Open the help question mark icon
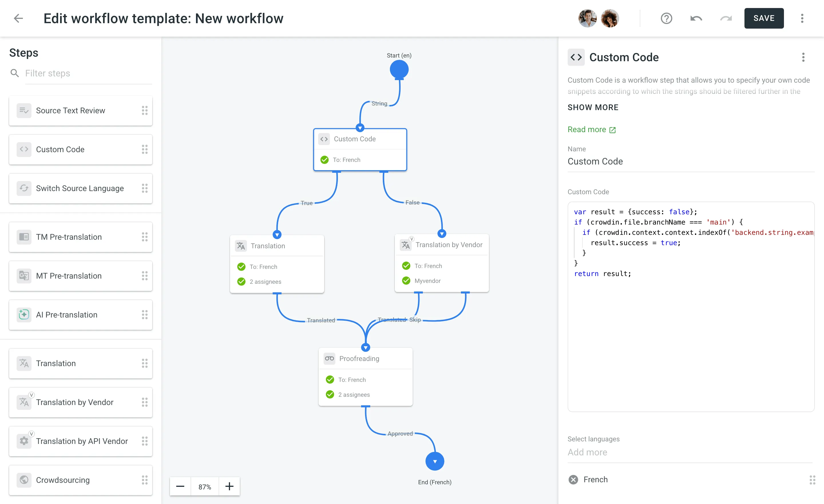This screenshot has height=504, width=824. pos(666,18)
